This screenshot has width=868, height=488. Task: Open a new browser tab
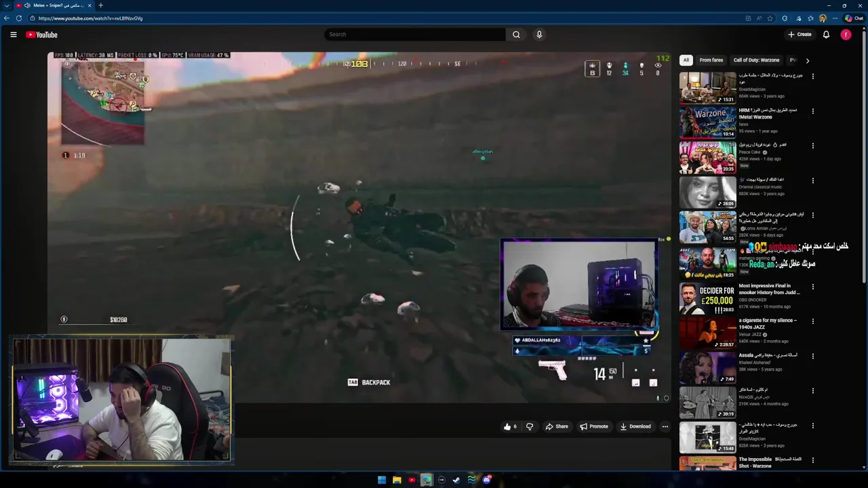point(100,5)
